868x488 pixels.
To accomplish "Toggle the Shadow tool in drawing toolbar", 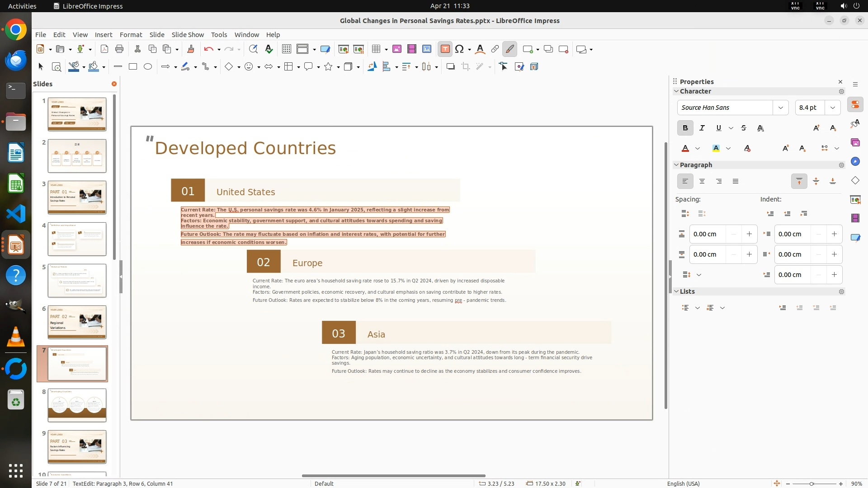I will (x=450, y=67).
